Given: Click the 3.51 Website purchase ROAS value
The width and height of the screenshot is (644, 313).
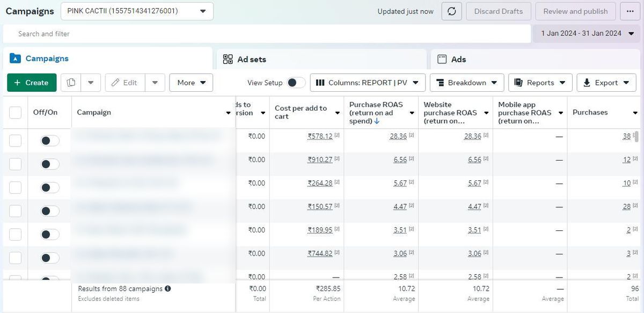Looking at the screenshot, I should tap(474, 230).
